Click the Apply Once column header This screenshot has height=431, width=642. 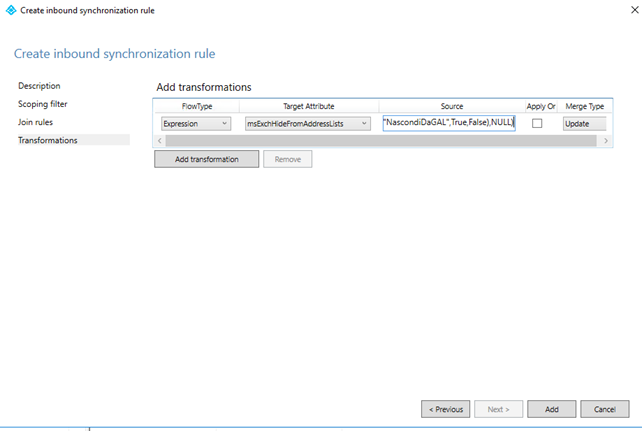point(541,106)
